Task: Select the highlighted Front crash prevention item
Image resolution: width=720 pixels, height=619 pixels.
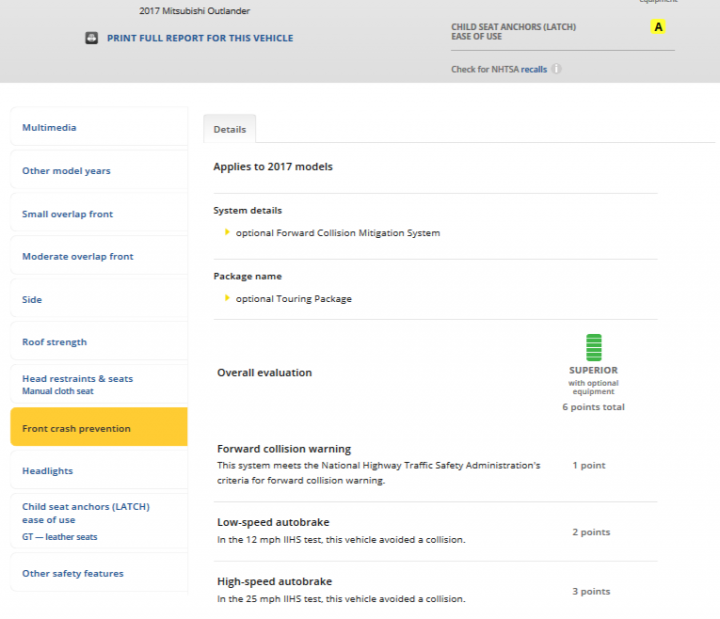Action: coord(99,427)
